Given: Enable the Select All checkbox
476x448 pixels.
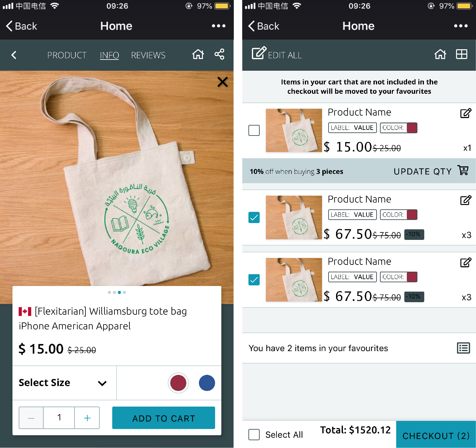Looking at the screenshot, I should tap(254, 435).
